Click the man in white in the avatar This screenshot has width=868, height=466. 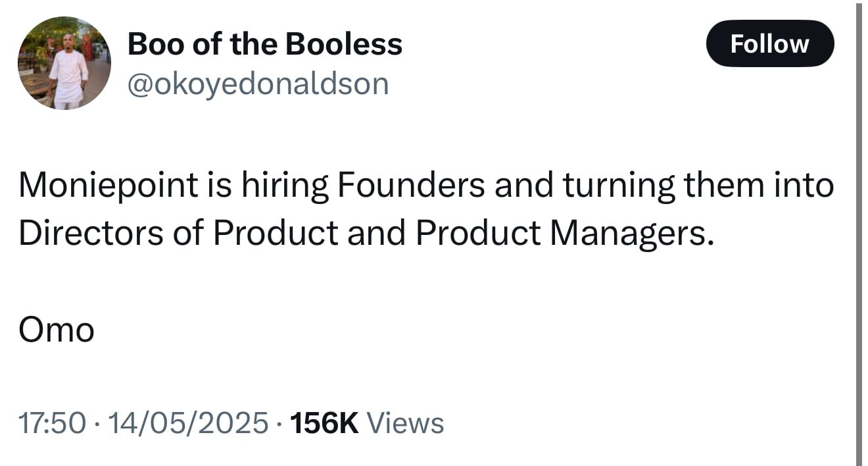click(68, 78)
